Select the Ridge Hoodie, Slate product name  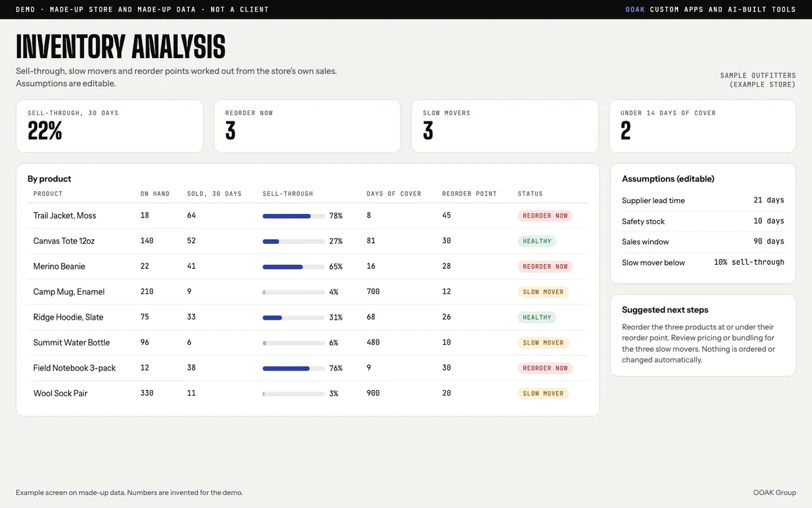pyautogui.click(x=68, y=317)
